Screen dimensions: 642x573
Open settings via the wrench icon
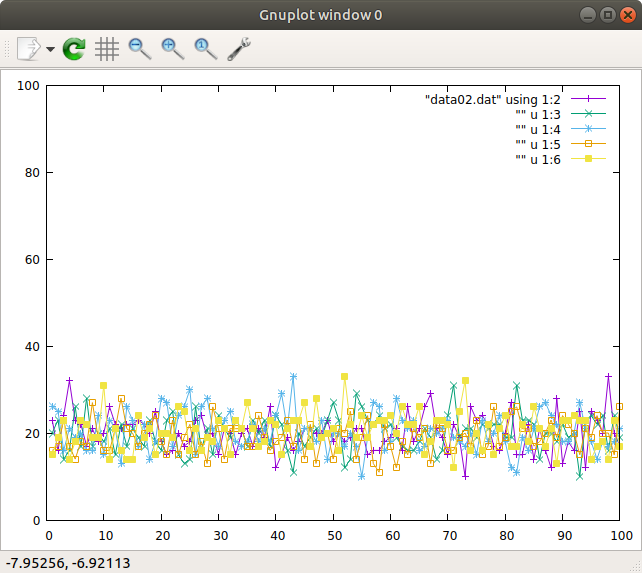pyautogui.click(x=239, y=49)
